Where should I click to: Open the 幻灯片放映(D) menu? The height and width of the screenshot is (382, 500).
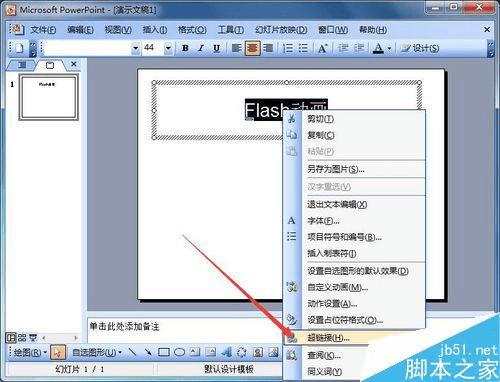(x=281, y=30)
